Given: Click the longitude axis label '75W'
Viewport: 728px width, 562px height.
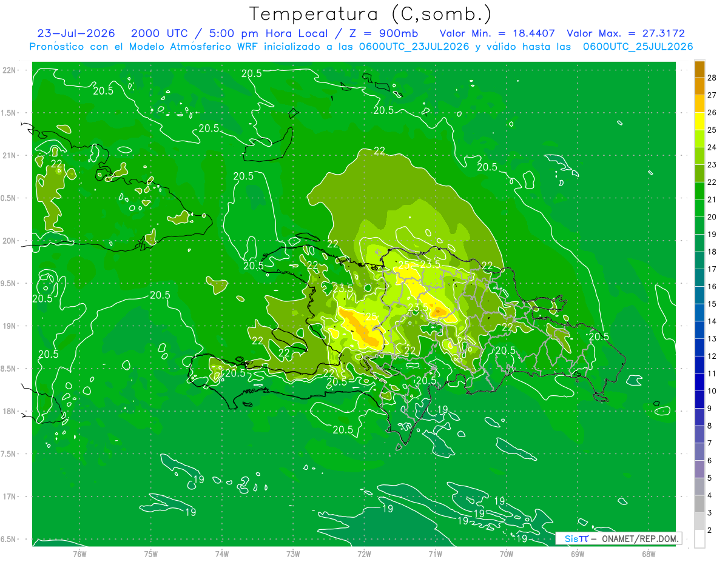Looking at the screenshot, I should click(151, 553).
